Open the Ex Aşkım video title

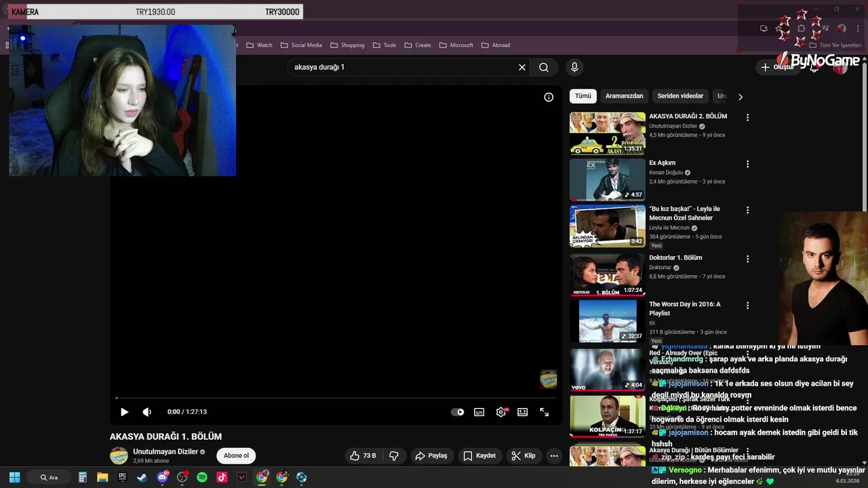(662, 163)
